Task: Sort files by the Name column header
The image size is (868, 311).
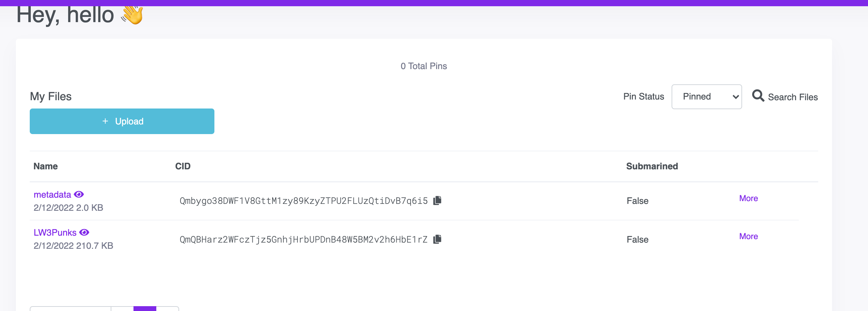Action: point(45,166)
